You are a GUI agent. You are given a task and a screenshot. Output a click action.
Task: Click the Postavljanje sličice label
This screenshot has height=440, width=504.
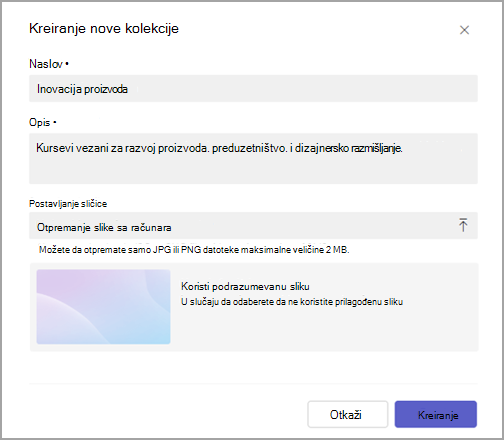point(68,204)
